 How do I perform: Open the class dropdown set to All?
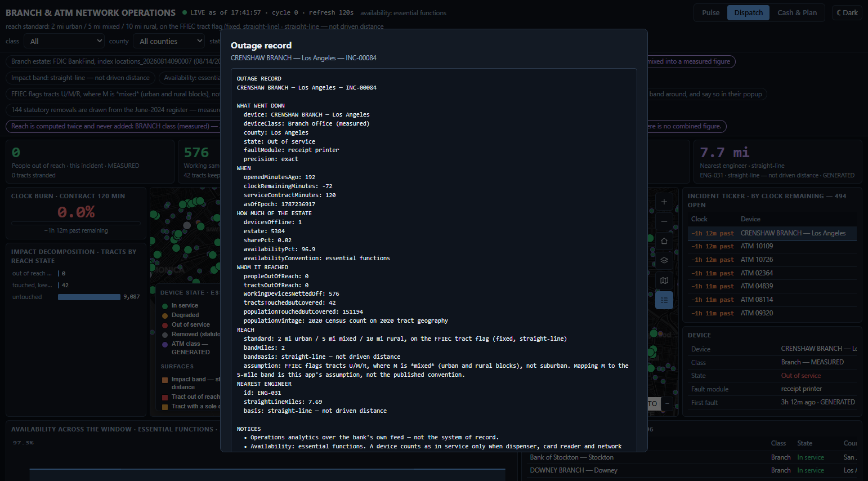[65, 41]
